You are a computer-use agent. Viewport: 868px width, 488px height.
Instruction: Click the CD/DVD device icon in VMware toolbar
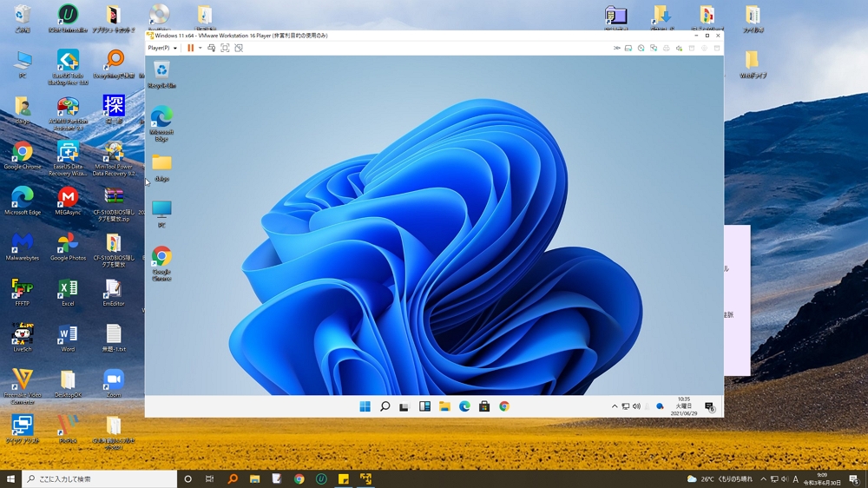pos(641,48)
